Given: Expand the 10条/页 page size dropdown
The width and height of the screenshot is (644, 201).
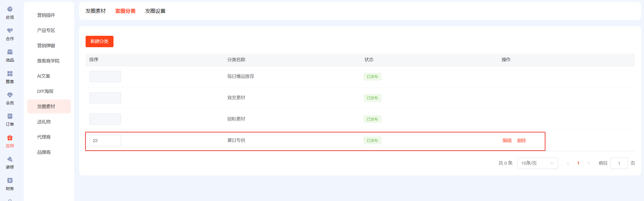Looking at the screenshot, I should click(x=537, y=163).
